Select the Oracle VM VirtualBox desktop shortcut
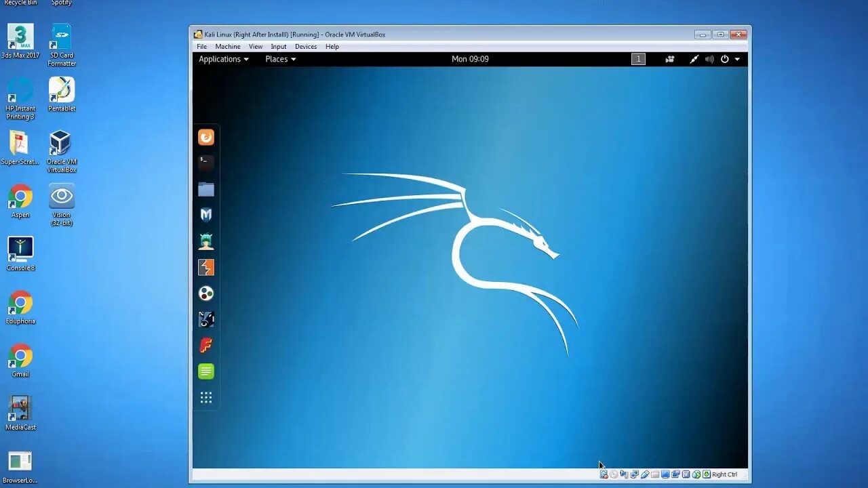 pyautogui.click(x=62, y=152)
